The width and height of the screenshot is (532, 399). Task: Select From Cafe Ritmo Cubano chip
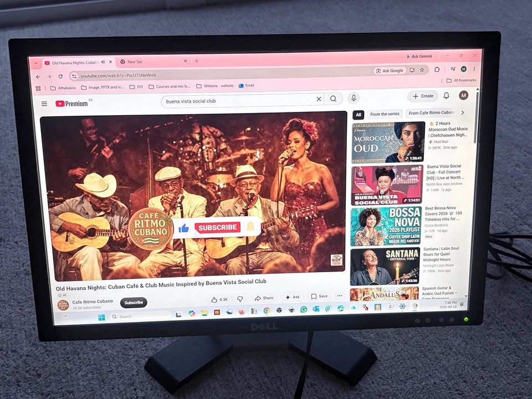click(431, 112)
